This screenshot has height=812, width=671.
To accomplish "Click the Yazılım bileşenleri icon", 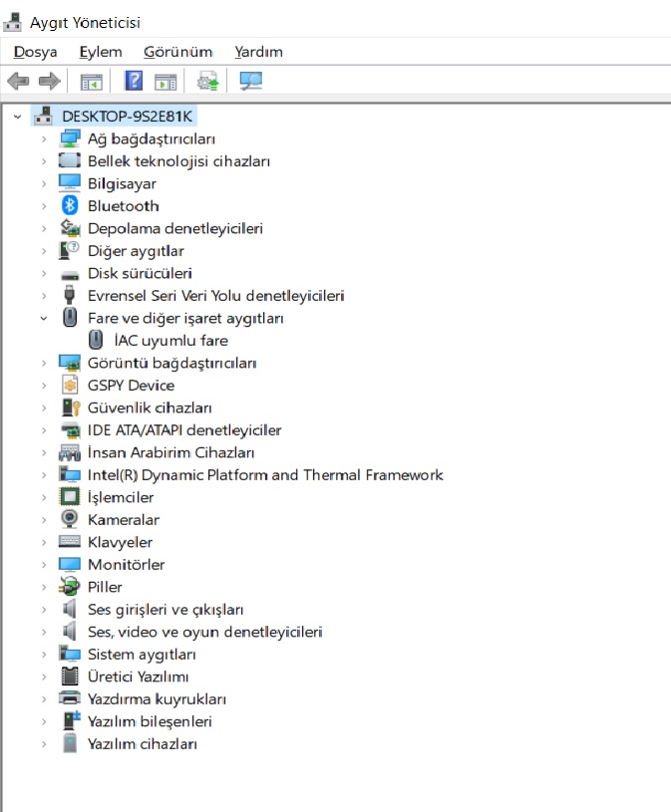I will pos(71,720).
